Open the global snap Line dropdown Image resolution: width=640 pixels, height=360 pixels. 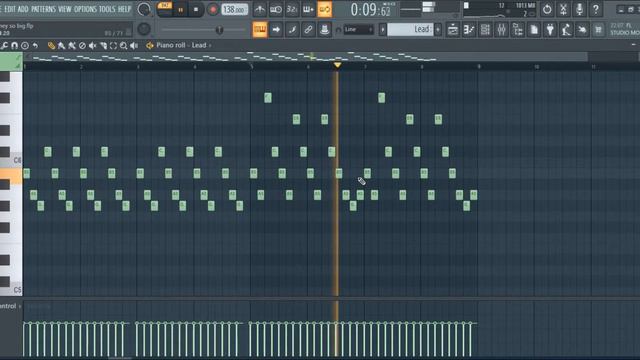click(x=358, y=29)
